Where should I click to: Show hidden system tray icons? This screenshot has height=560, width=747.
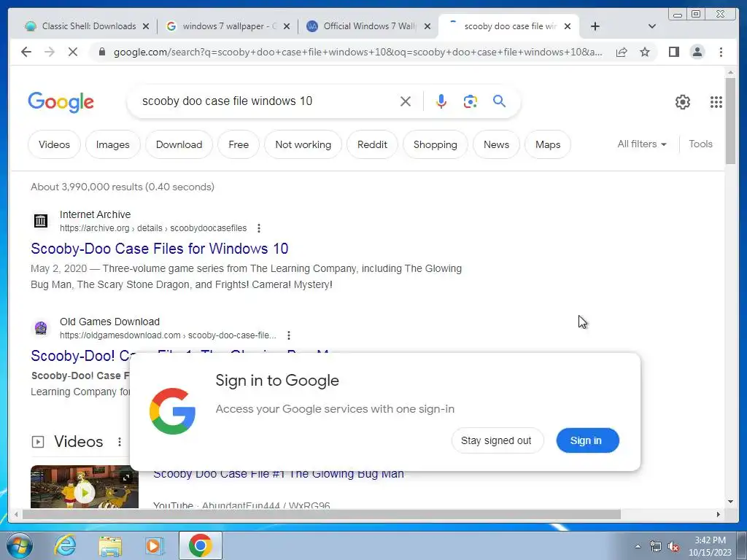coord(638,546)
